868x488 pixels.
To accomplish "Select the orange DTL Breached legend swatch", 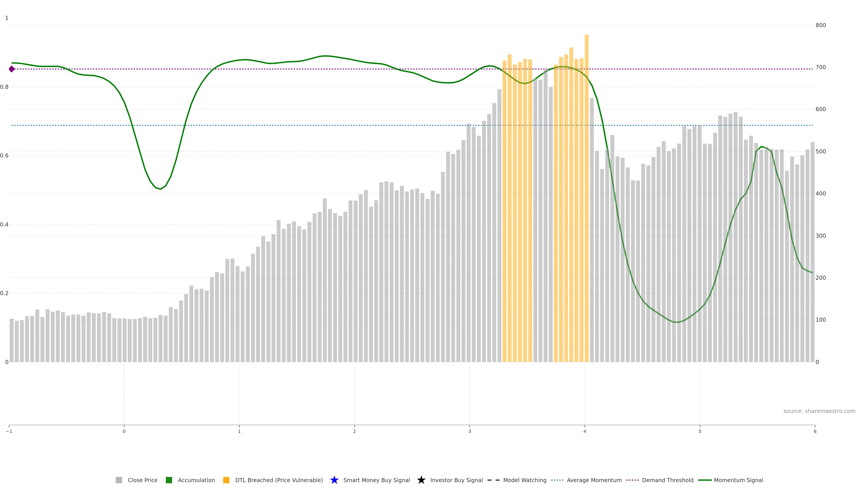I will [x=226, y=480].
